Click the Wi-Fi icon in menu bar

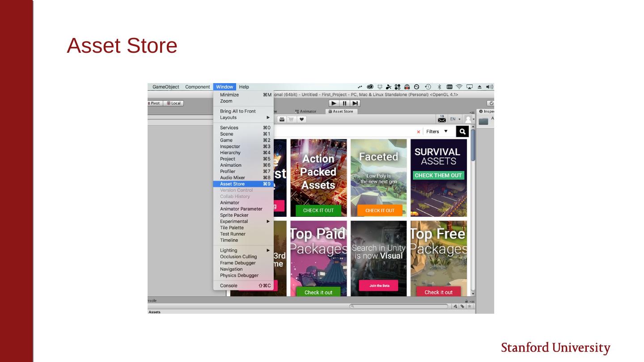point(459,87)
